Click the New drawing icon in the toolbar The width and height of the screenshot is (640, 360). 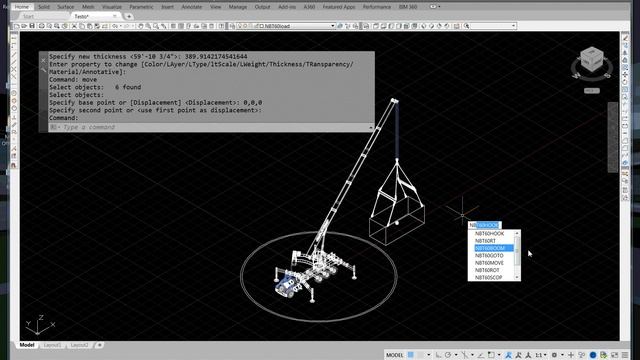pos(17,26)
